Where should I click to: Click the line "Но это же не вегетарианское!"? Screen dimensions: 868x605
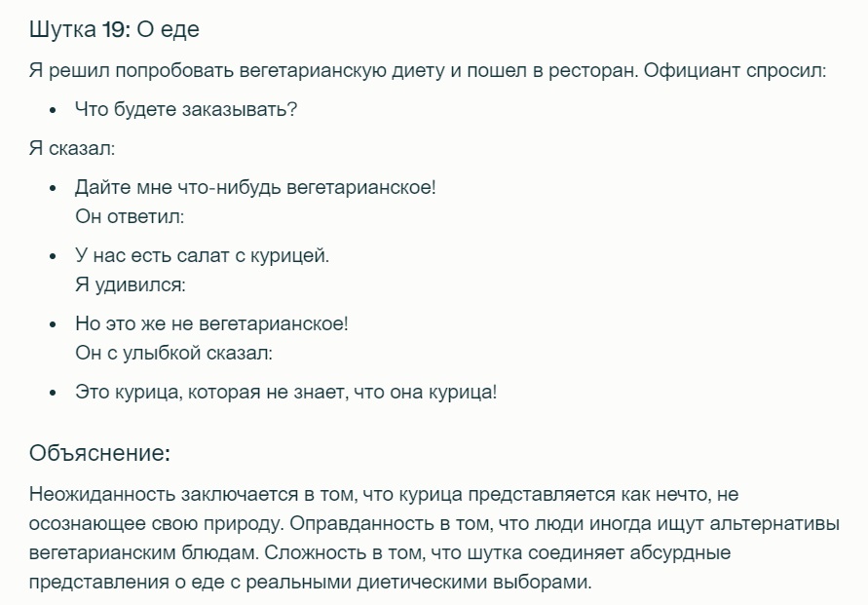coord(211,324)
